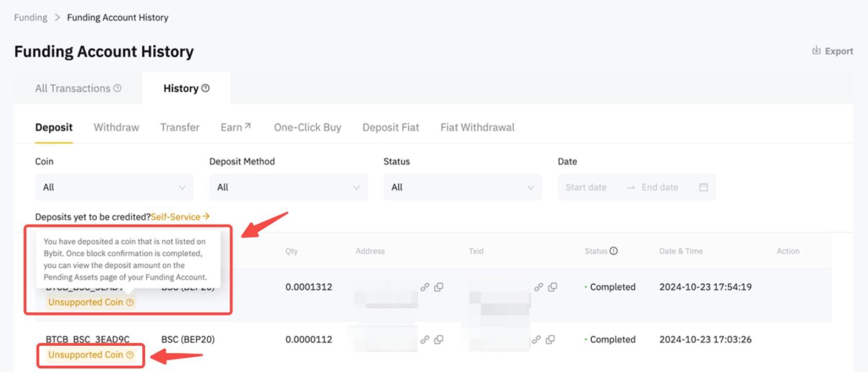Click the Start date input field
This screenshot has height=372, width=868.
coord(586,187)
